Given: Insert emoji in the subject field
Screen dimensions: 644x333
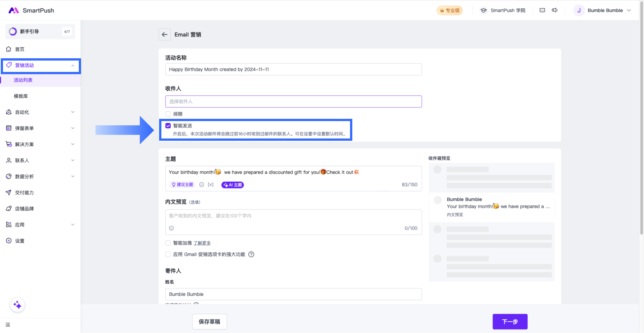Looking at the screenshot, I should (x=202, y=185).
